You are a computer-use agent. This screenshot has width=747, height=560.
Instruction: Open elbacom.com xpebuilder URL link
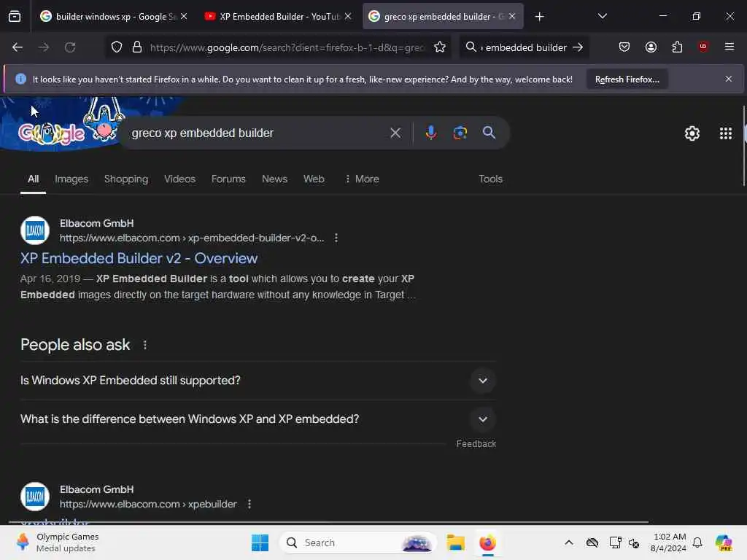pos(148,504)
